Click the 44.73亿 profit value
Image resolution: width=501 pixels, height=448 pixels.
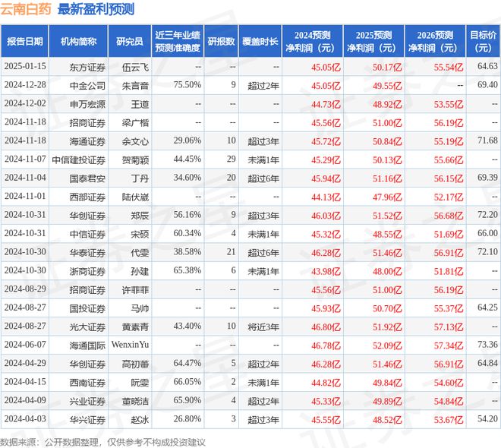coord(326,104)
